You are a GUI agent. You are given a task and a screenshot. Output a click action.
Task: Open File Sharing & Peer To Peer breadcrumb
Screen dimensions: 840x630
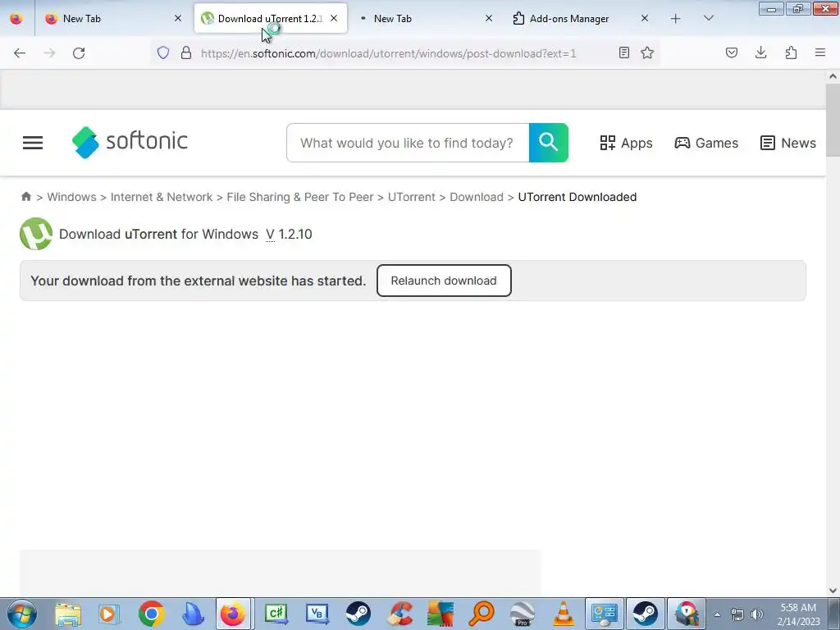300,197
